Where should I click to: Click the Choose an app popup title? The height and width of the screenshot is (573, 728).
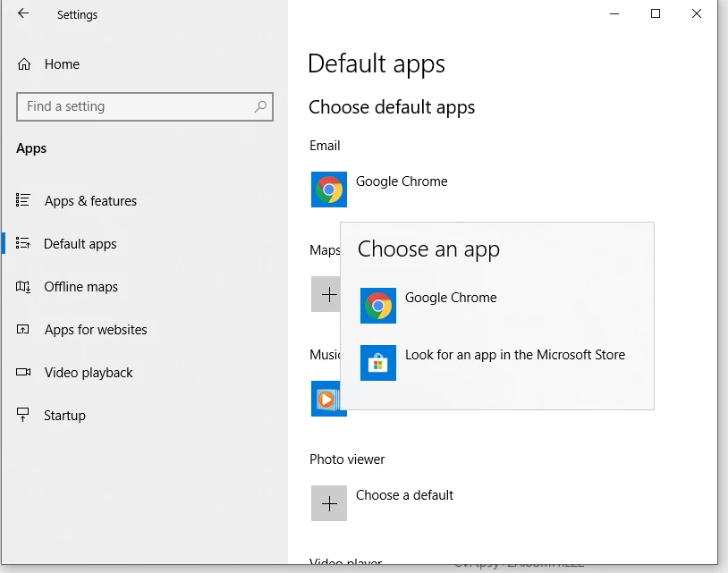[x=428, y=249]
